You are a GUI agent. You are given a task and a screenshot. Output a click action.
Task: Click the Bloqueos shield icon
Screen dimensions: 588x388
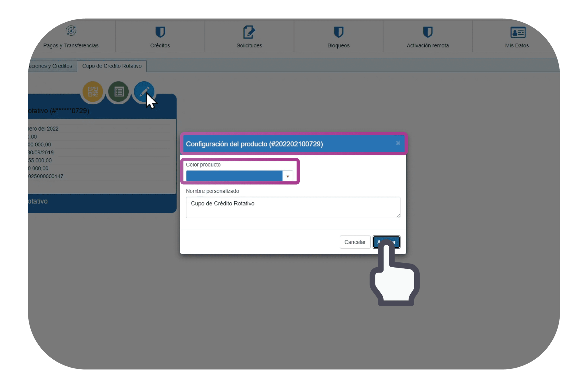coord(339,32)
